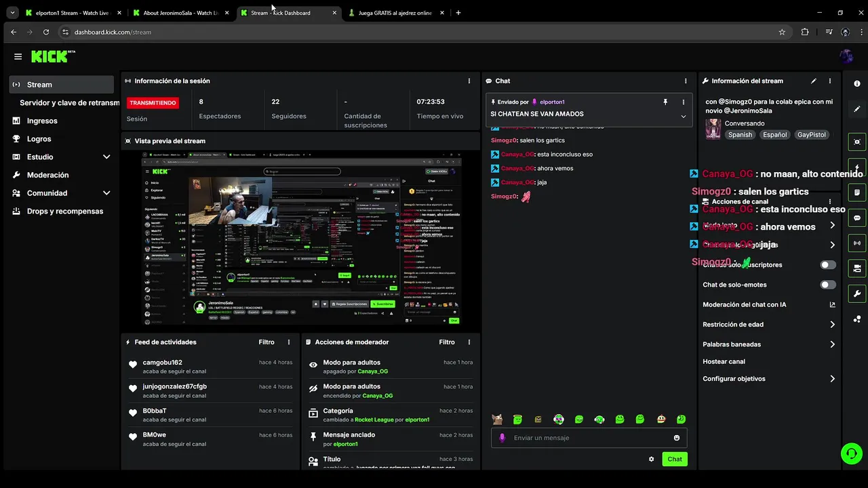Image resolution: width=868 pixels, height=488 pixels.
Task: Open Filtro in Acciones de moderador
Action: pos(447,342)
